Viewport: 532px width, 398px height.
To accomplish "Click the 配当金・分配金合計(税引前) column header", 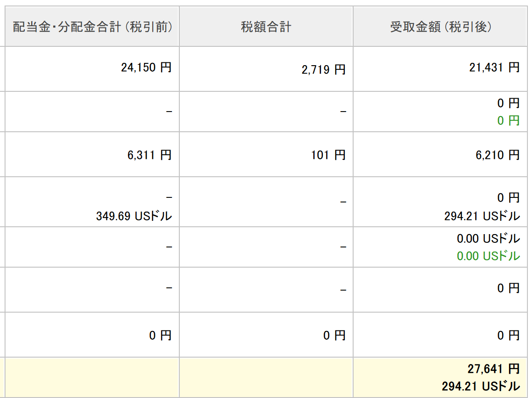I will (92, 27).
